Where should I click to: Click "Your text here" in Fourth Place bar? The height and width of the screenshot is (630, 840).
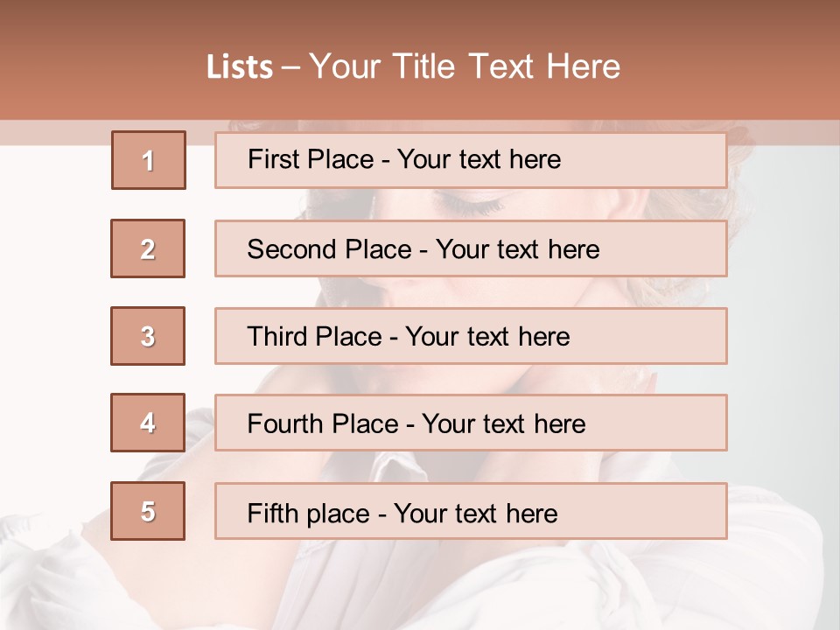tap(503, 424)
